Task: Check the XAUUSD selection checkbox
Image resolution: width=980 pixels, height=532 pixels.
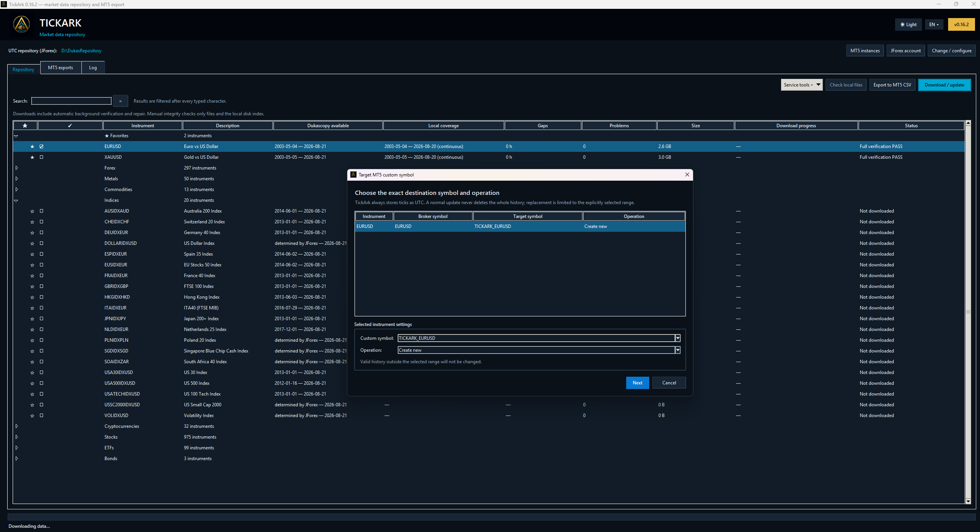Action: pos(41,157)
